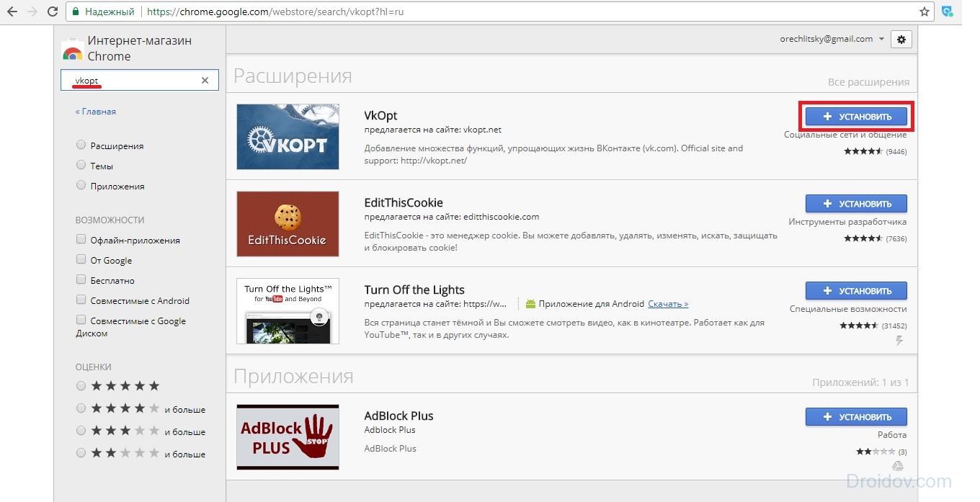The image size is (980, 502).
Task: Clear the vkopt search with the X
Action: pos(205,81)
